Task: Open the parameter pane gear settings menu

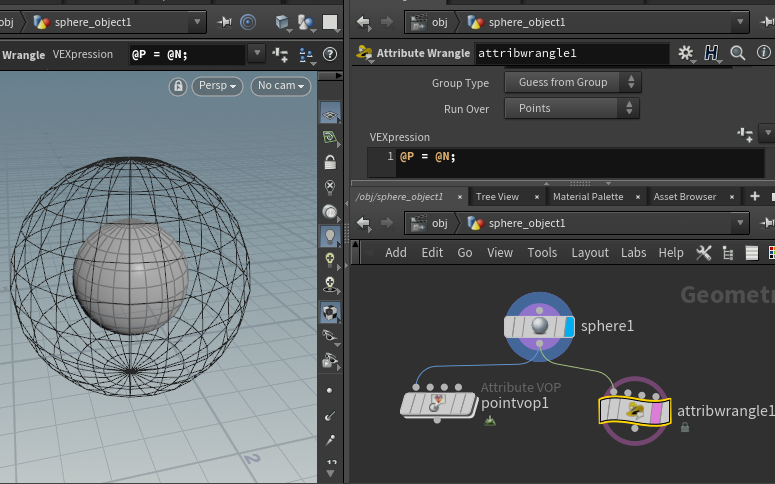Action: point(686,53)
